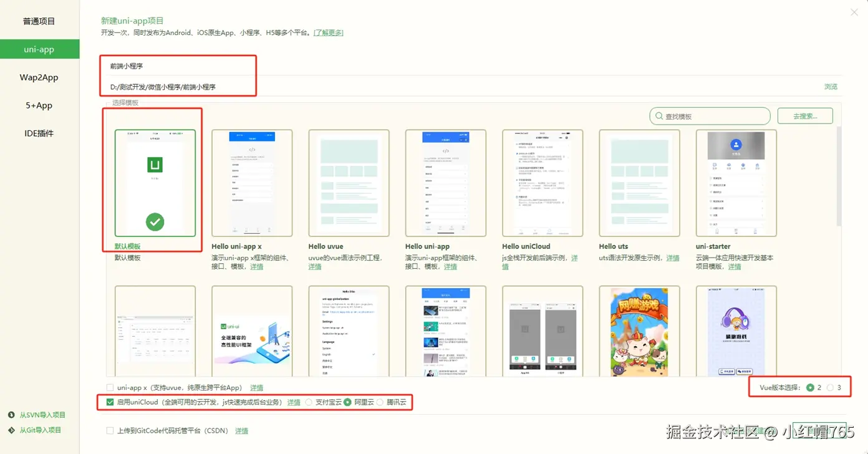
Task: Open 详情 link under Hello uni-app x
Action: pyautogui.click(x=257, y=266)
